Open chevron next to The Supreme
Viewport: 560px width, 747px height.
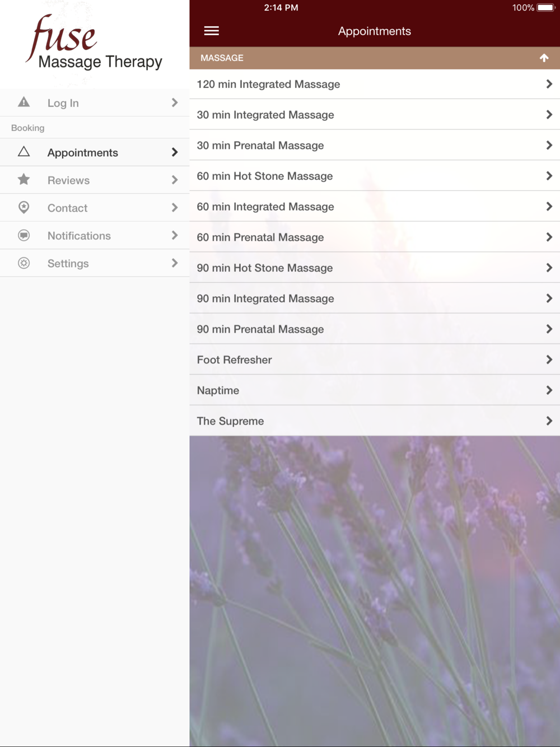point(549,421)
